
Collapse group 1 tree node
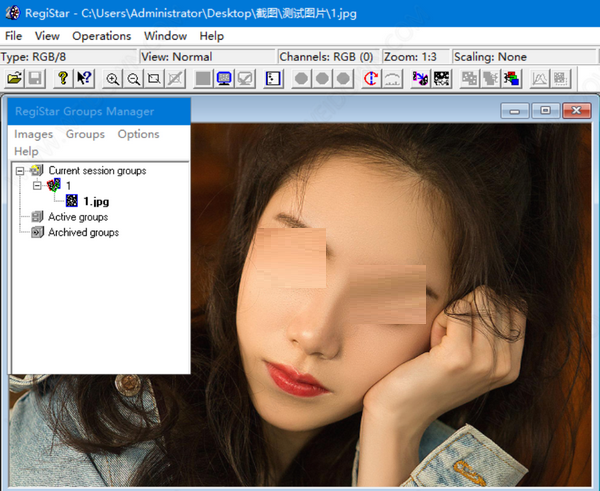tap(37, 186)
